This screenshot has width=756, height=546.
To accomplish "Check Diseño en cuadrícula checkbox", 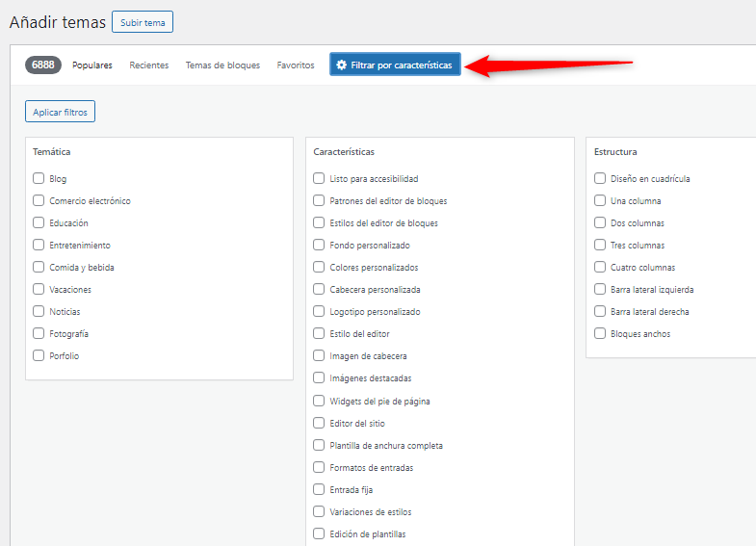I will (x=600, y=178).
